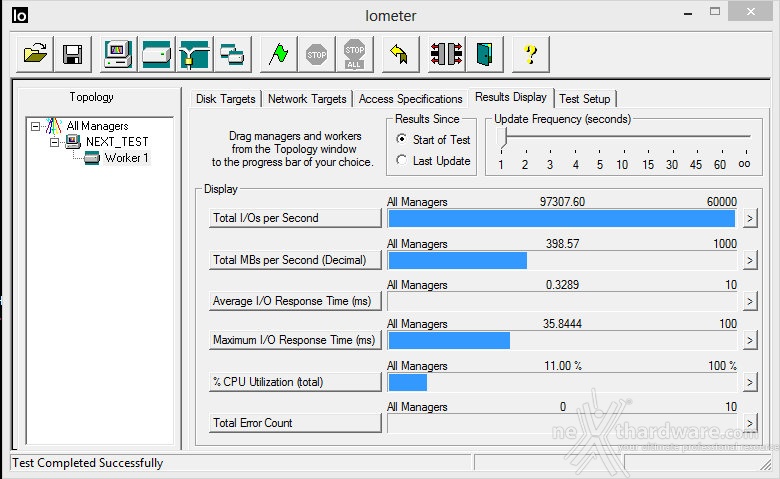Image resolution: width=780 pixels, height=479 pixels.
Task: Exit Iometer door icon
Action: pyautogui.click(x=485, y=54)
